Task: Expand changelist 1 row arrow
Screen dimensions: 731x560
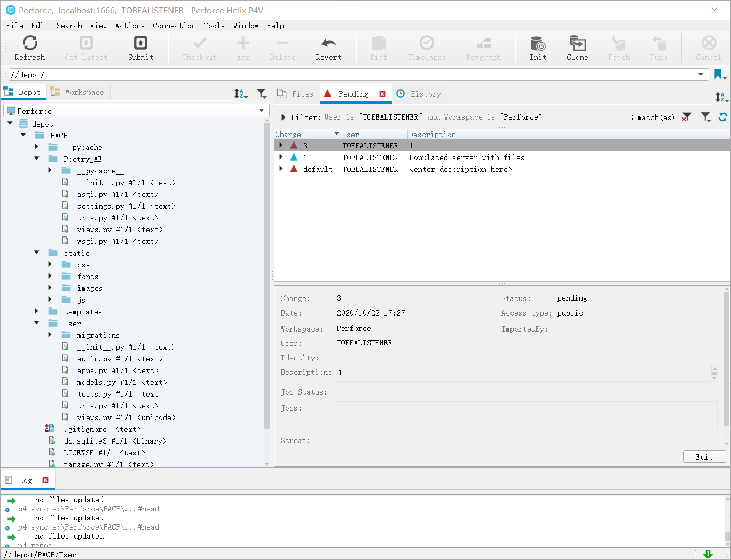Action: click(x=281, y=157)
